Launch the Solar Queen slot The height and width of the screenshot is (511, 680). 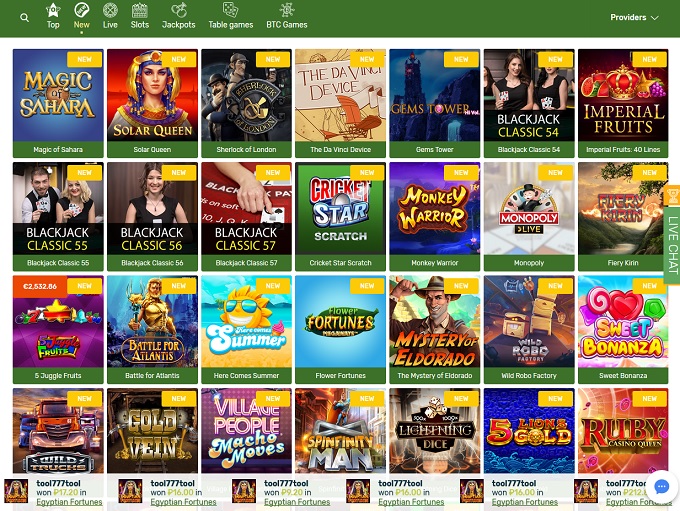pyautogui.click(x=152, y=95)
